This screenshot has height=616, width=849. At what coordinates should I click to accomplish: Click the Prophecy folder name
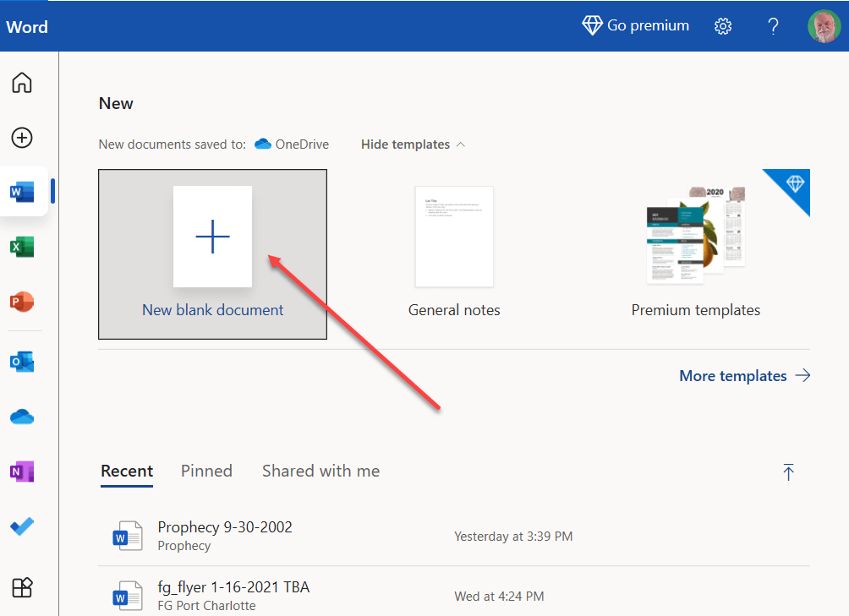point(184,546)
